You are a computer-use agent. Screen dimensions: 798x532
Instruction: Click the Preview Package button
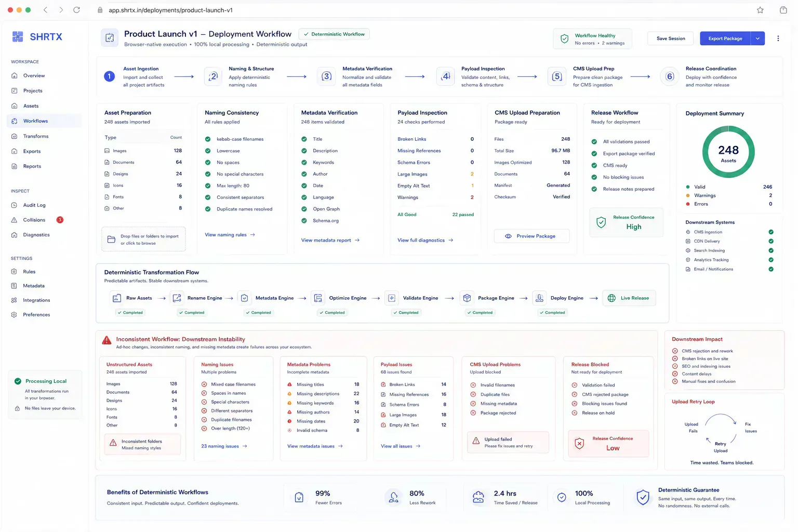click(531, 236)
